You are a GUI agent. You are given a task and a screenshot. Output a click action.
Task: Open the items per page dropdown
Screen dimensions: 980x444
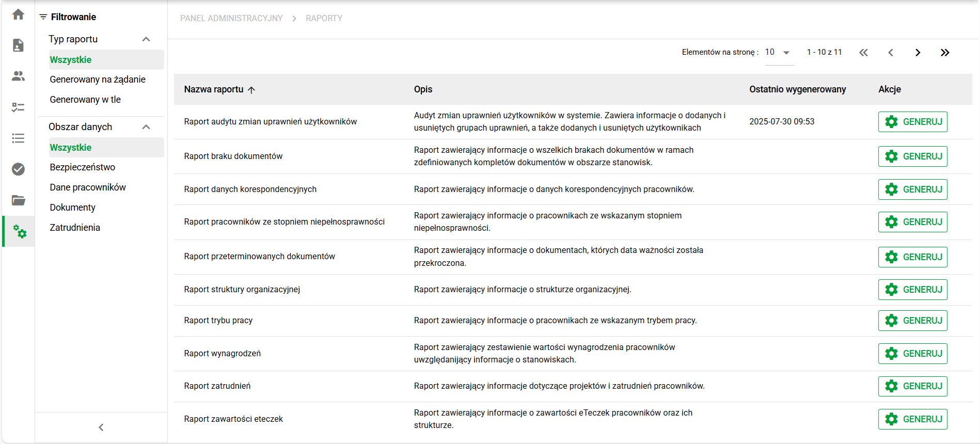tap(778, 53)
